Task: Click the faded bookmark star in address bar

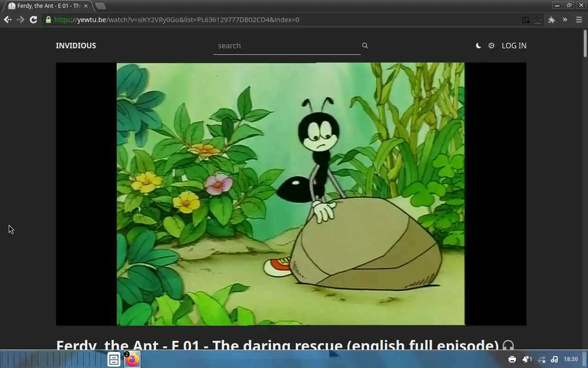Action: coord(537,20)
